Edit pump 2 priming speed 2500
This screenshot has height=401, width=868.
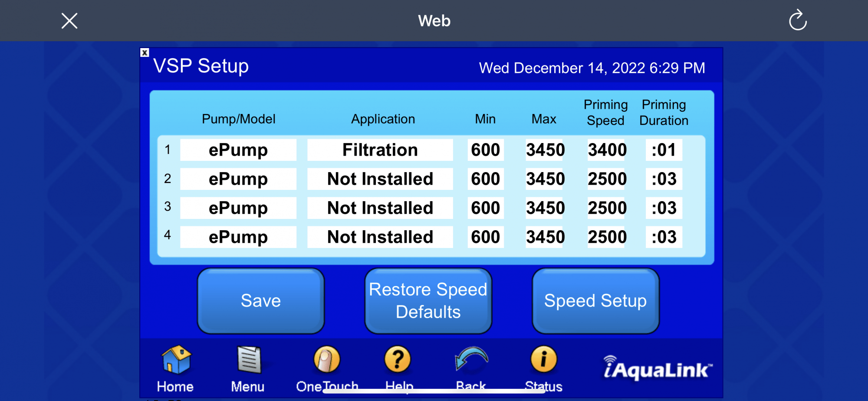point(607,179)
